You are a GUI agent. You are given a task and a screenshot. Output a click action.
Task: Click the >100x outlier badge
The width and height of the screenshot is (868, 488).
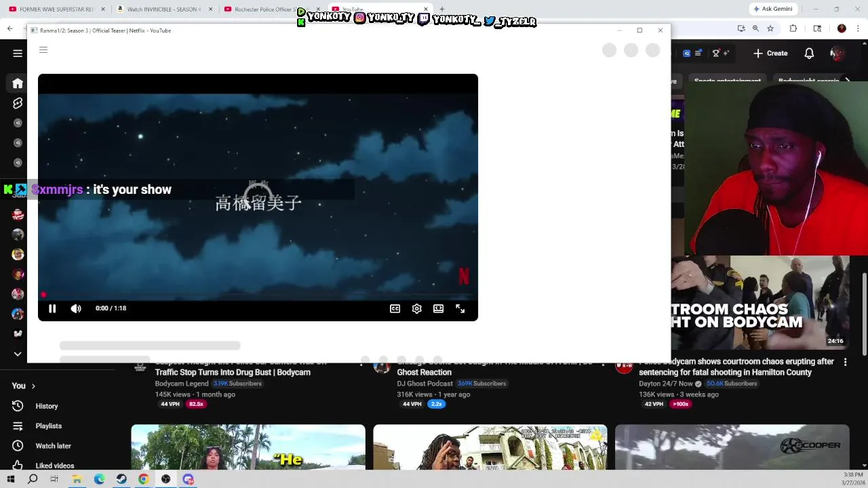pyautogui.click(x=680, y=404)
